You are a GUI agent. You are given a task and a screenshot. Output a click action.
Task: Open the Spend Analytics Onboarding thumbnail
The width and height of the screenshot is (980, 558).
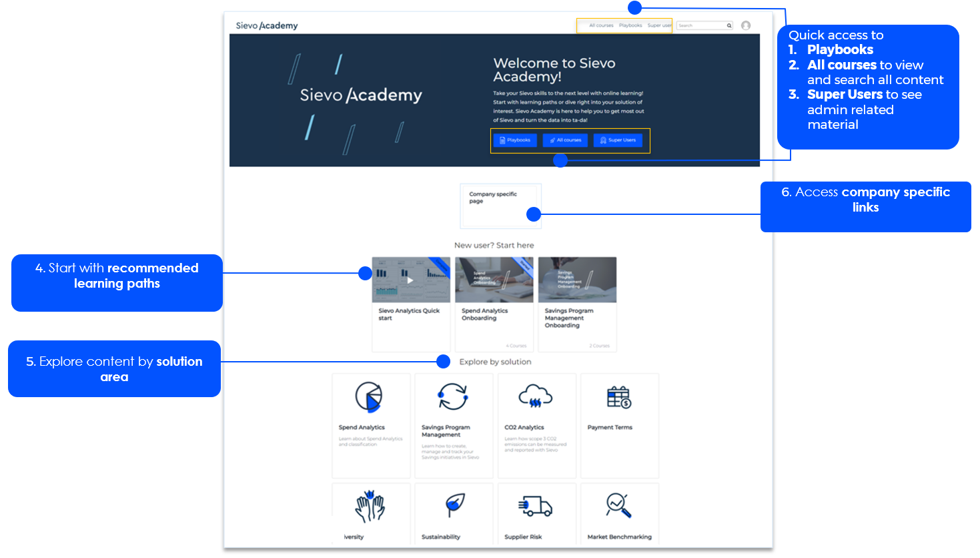tap(494, 280)
